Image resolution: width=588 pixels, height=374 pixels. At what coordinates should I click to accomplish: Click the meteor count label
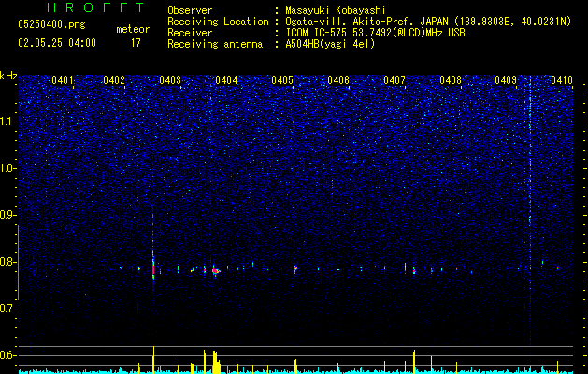pyautogui.click(x=133, y=29)
